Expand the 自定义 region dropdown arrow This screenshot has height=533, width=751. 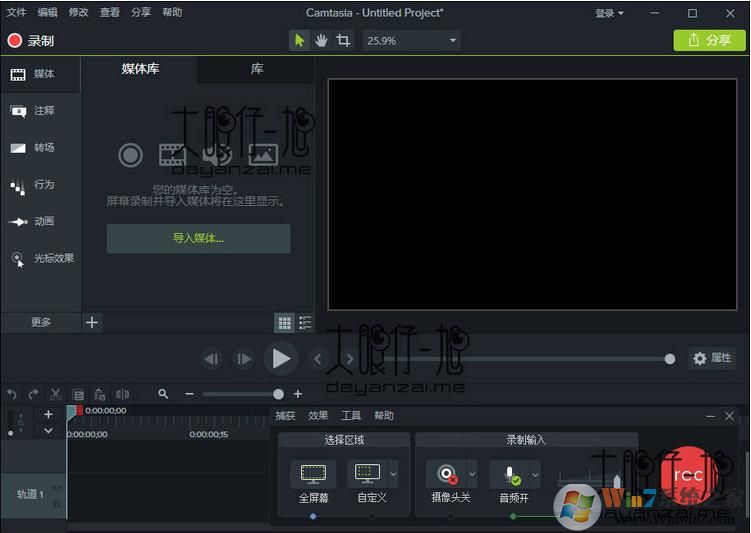[x=393, y=474]
